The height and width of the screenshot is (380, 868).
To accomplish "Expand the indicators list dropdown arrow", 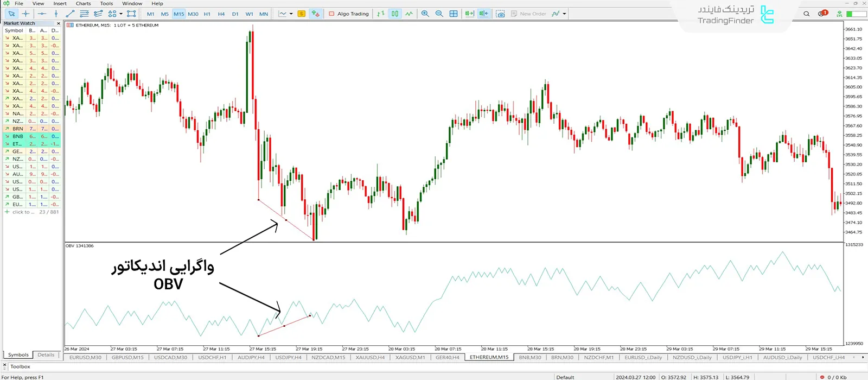I will [565, 14].
